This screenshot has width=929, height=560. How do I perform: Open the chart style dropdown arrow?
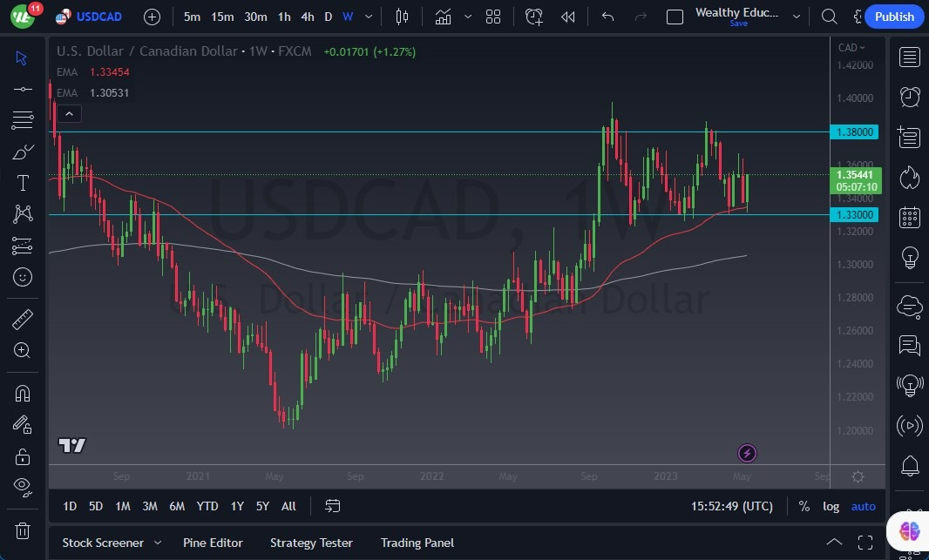pos(467,16)
